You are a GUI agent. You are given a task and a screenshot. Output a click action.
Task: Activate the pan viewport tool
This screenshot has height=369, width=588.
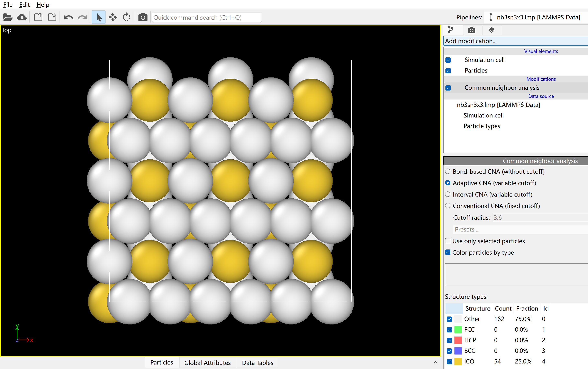click(x=112, y=17)
